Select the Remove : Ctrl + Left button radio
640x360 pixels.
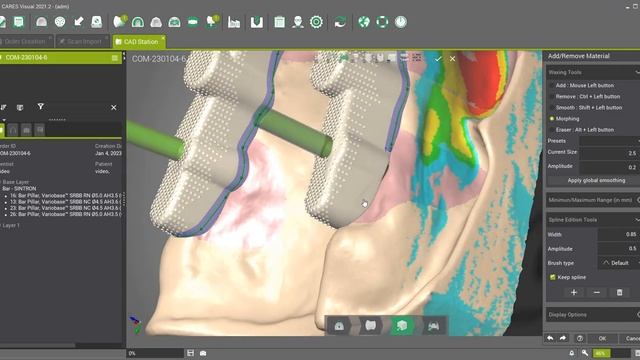click(x=552, y=97)
